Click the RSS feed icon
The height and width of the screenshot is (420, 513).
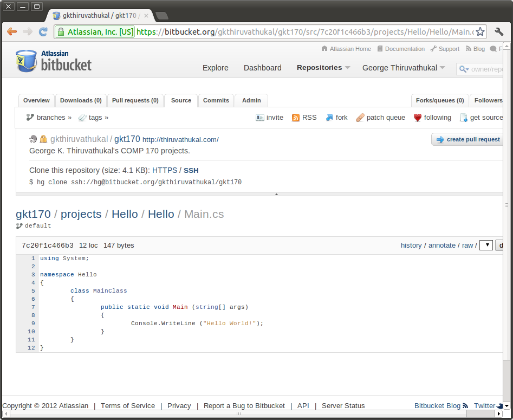coord(296,118)
